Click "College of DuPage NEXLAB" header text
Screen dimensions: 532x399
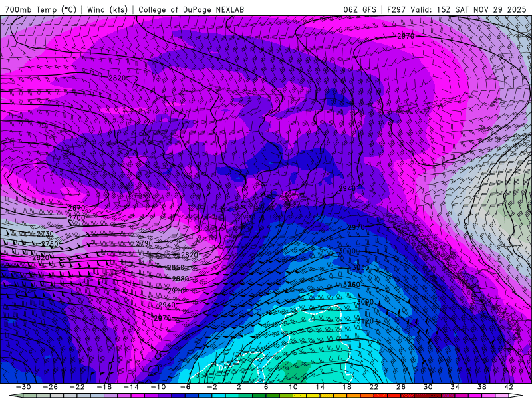pos(191,9)
